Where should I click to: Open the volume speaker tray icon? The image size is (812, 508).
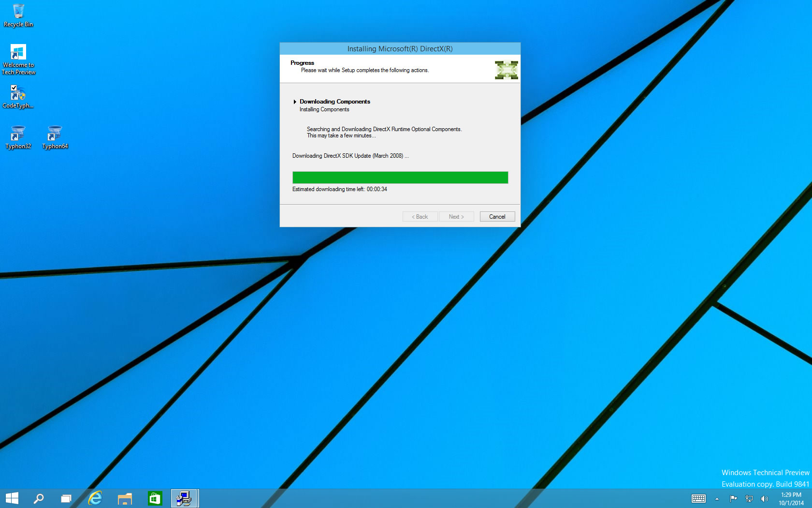764,498
